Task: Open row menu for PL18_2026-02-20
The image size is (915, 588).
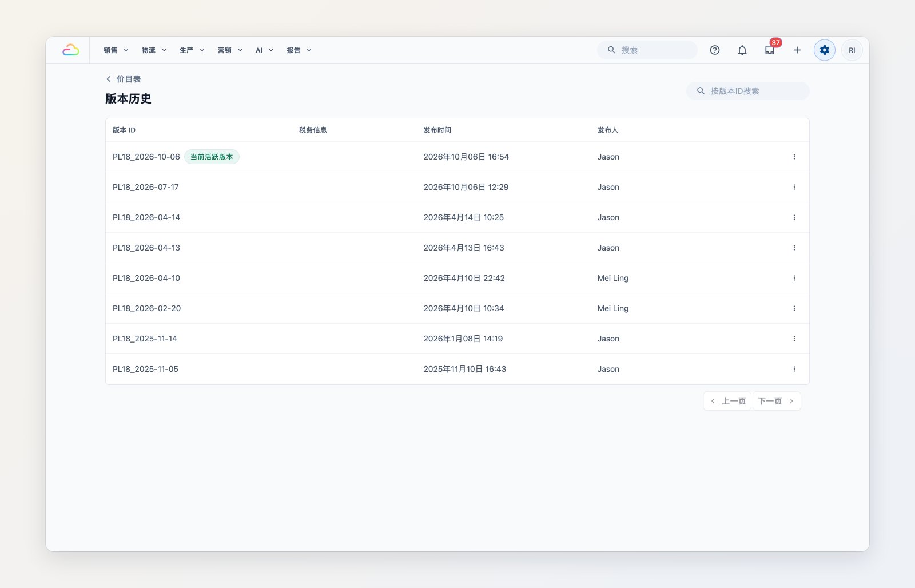Action: [794, 308]
